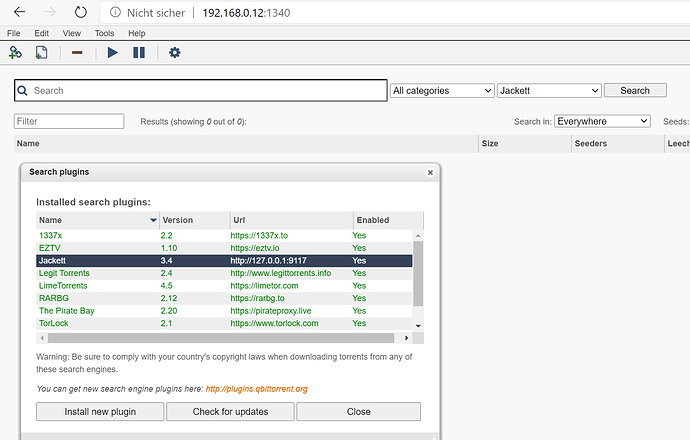This screenshot has height=440, width=690.
Task: Close the Search plugins dialog with X
Action: (x=430, y=172)
